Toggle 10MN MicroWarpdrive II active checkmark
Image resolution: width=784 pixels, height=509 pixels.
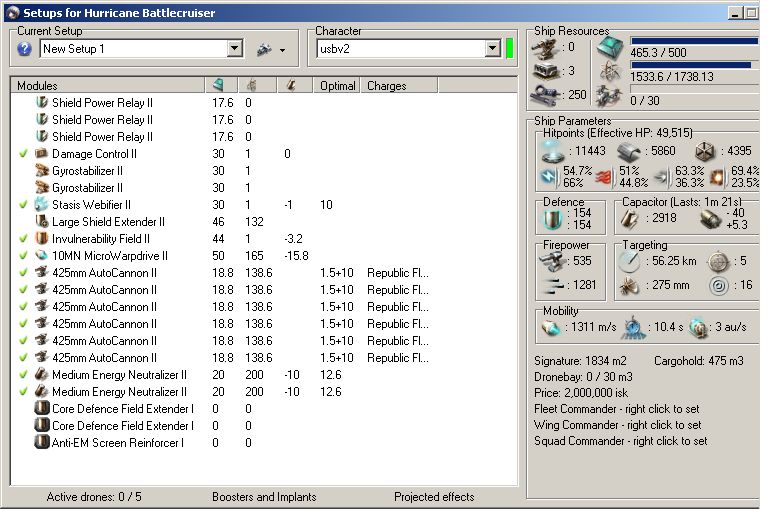point(23,256)
